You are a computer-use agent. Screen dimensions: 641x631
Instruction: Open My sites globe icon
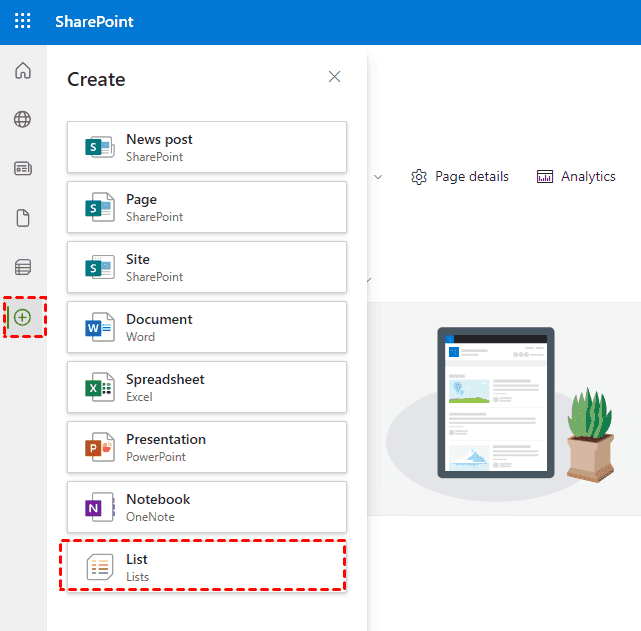(22, 119)
